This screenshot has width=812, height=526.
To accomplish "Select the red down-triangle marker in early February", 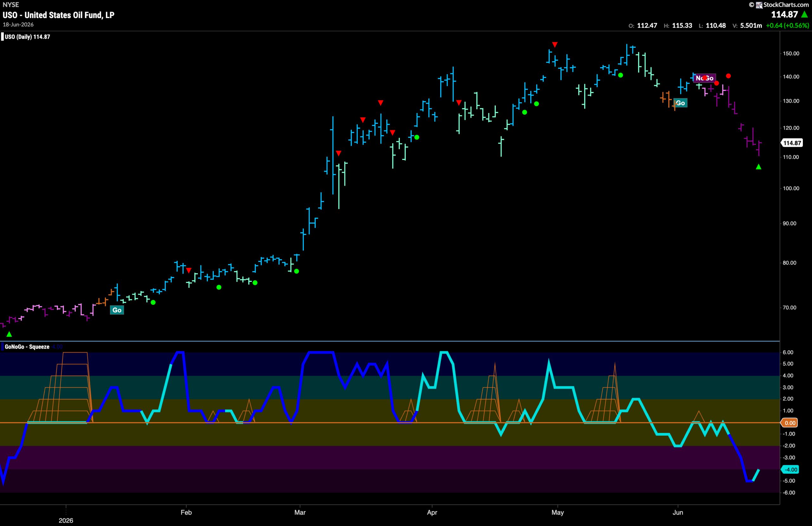I will [189, 270].
